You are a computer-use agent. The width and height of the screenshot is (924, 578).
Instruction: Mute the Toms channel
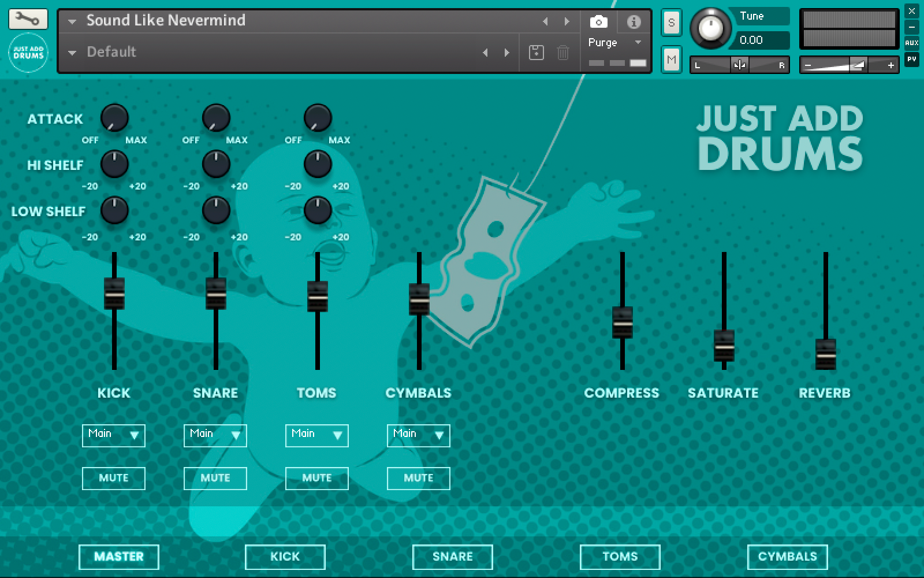click(317, 478)
